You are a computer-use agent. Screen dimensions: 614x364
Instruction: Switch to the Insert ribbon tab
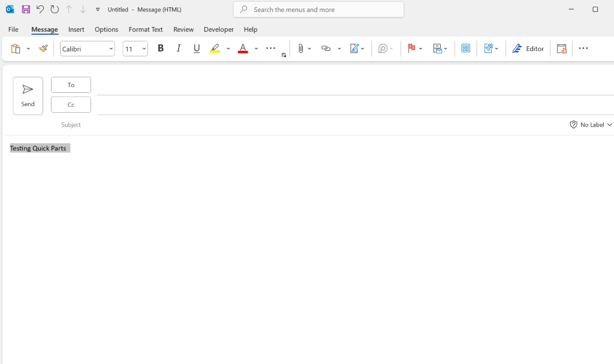(x=76, y=29)
